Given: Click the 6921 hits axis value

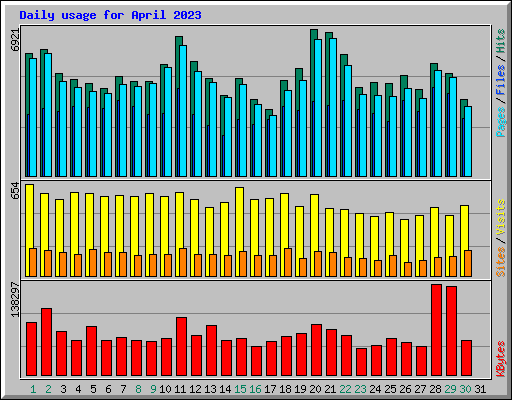Looking at the screenshot, I should click(x=15, y=40).
